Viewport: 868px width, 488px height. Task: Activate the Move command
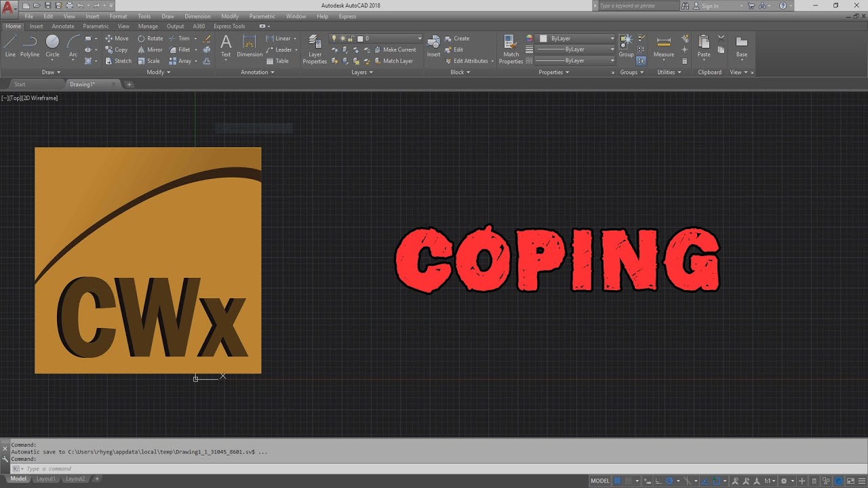[117, 39]
